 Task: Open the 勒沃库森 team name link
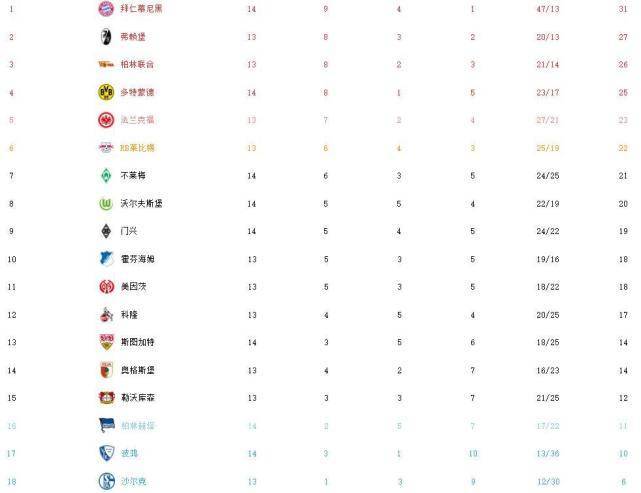click(137, 398)
